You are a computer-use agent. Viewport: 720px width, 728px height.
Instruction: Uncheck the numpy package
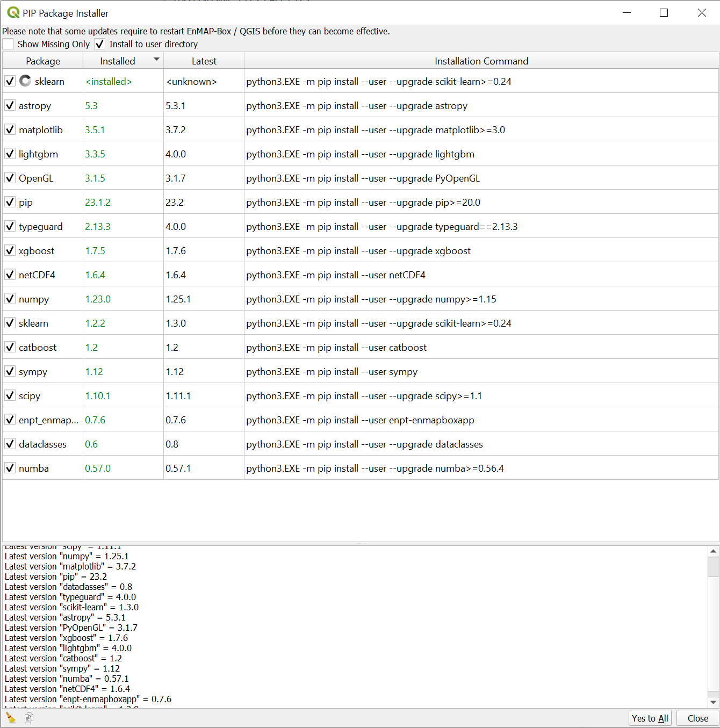pos(10,299)
